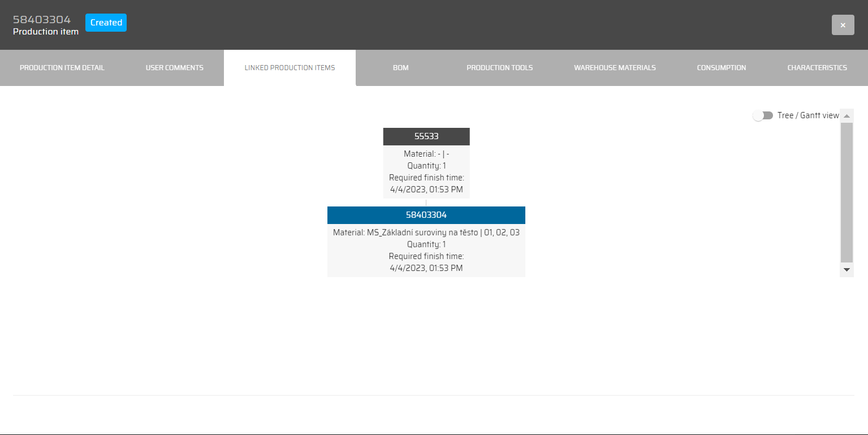Show the Warehouse Materials tab

click(x=615, y=68)
